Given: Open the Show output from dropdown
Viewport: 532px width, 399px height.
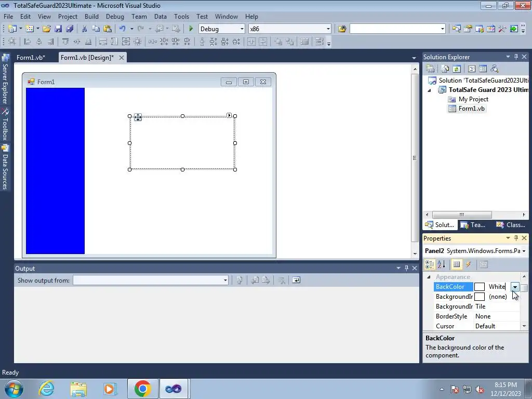Looking at the screenshot, I should (225, 280).
